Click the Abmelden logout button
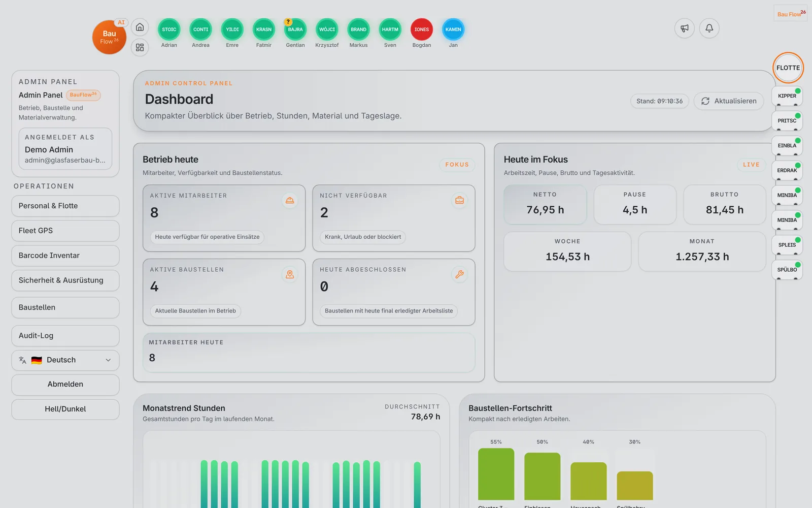 (65, 385)
